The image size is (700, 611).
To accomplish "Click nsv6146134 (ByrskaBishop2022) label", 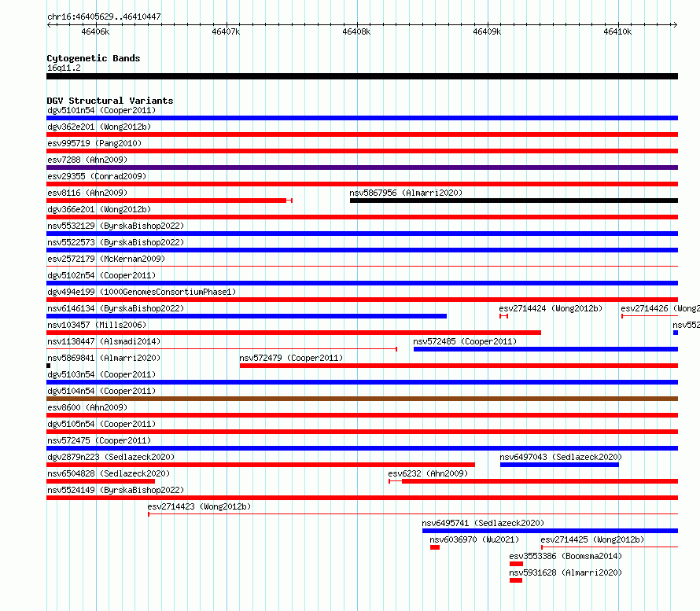I will click(116, 308).
